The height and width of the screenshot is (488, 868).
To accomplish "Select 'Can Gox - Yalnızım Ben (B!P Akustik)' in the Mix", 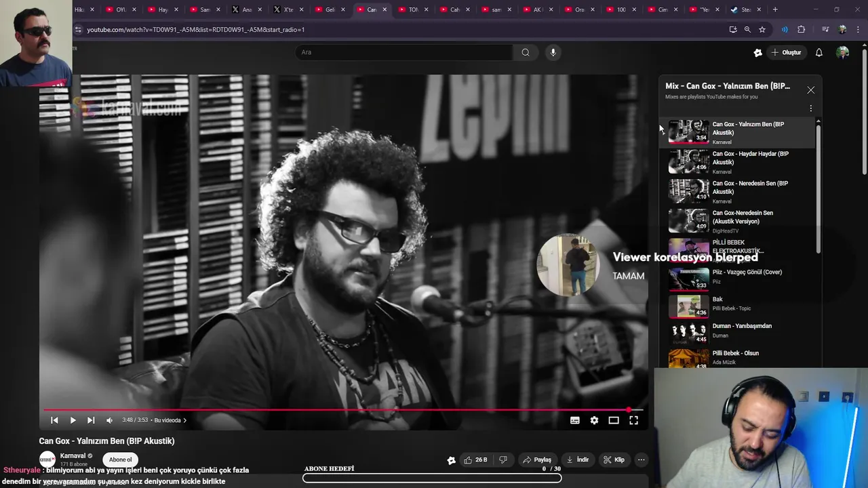I will pos(739,133).
